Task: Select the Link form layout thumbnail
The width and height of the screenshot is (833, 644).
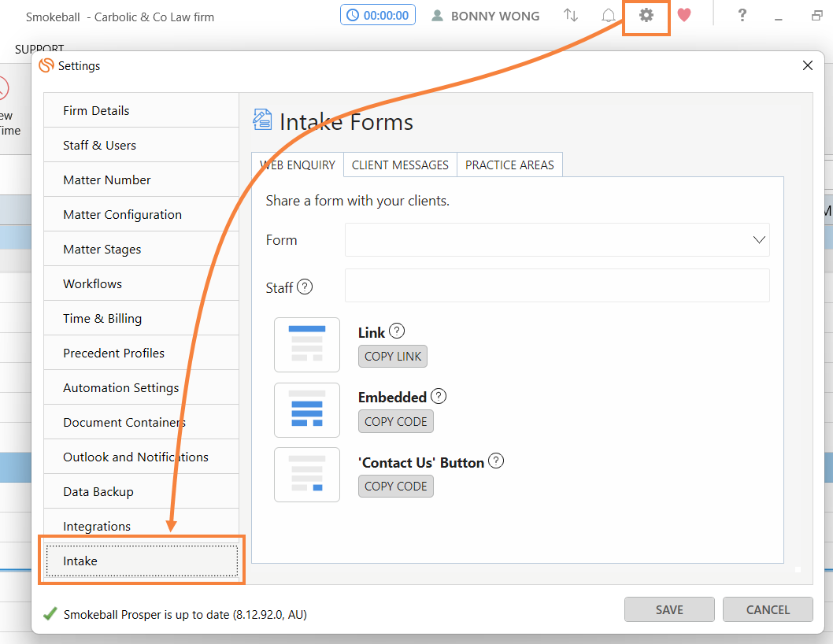Action: tap(307, 345)
